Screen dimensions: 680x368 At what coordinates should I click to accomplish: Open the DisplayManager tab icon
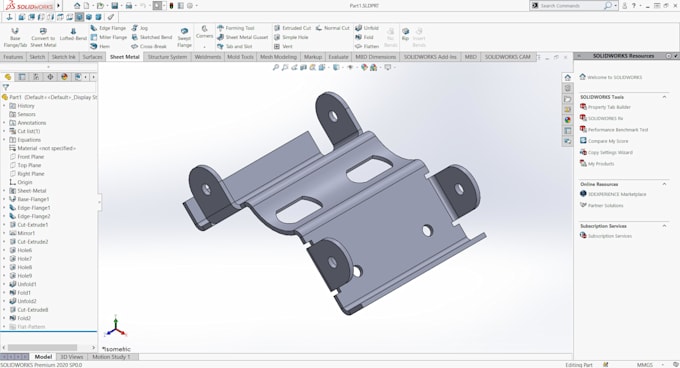pos(64,77)
